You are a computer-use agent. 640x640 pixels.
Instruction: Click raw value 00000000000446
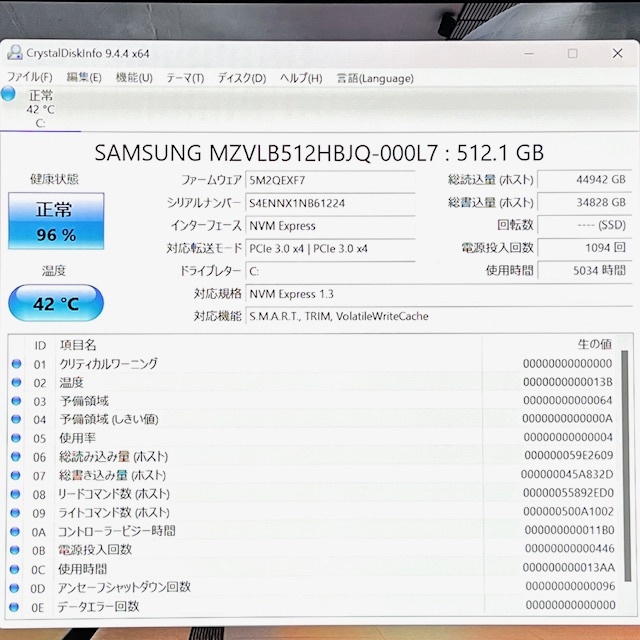[x=570, y=549]
